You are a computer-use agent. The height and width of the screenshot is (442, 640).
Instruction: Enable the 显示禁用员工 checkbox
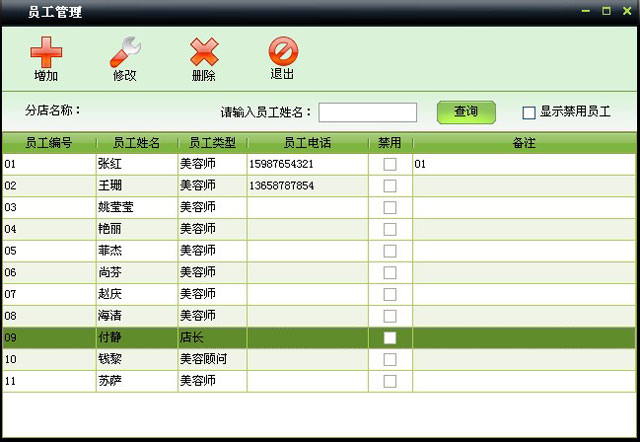tap(529, 113)
